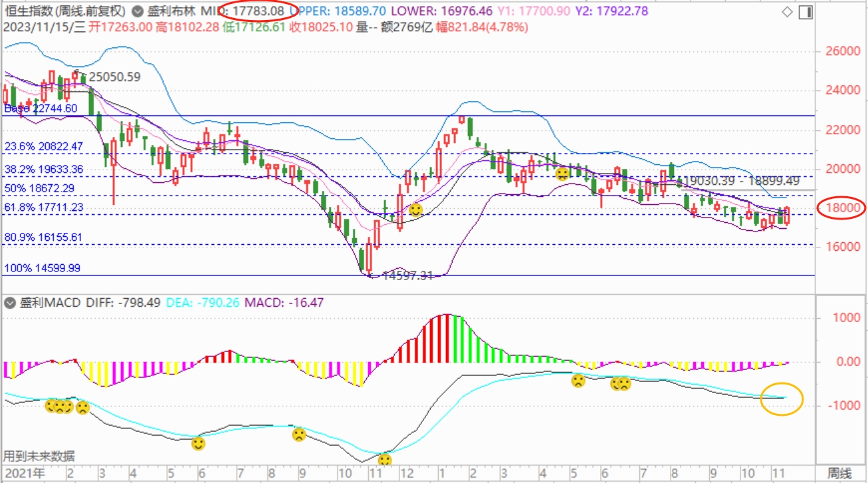Viewport: 868px width, 483px height.
Task: Click the diamond icon at top right
Action: tap(787, 11)
